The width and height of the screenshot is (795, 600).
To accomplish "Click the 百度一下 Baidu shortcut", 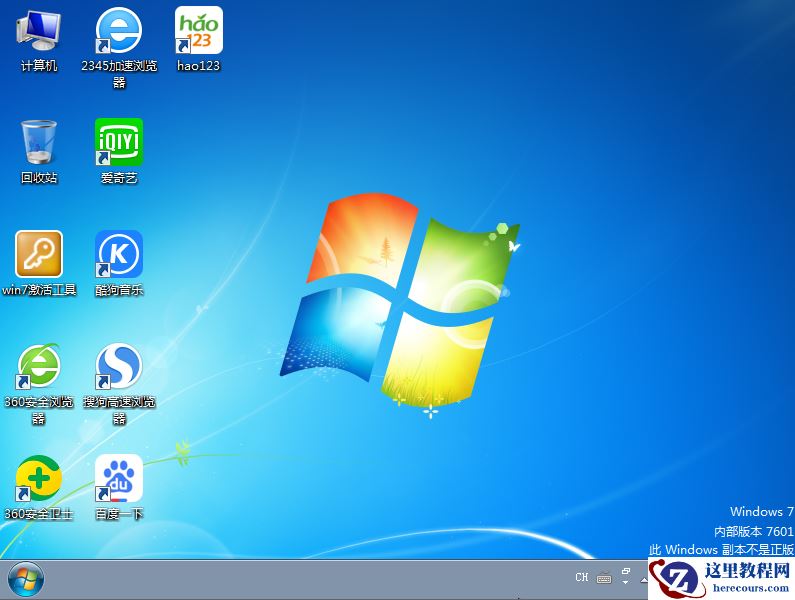I will point(119,487).
